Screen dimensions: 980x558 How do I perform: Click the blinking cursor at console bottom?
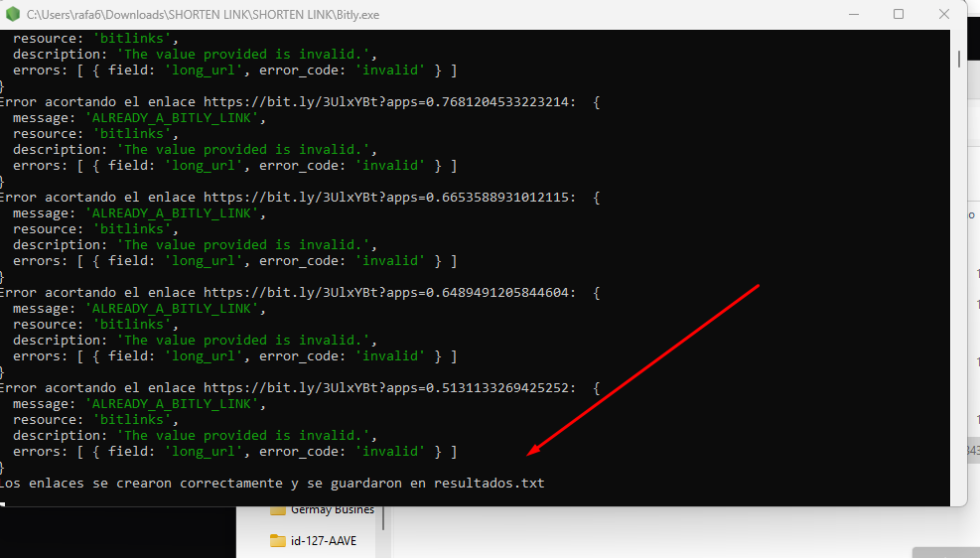point(3,503)
